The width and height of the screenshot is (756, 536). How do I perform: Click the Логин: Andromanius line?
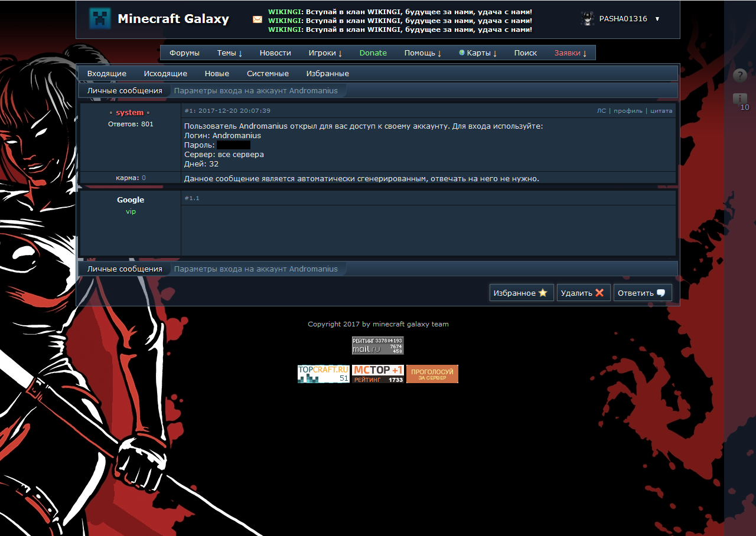click(223, 135)
